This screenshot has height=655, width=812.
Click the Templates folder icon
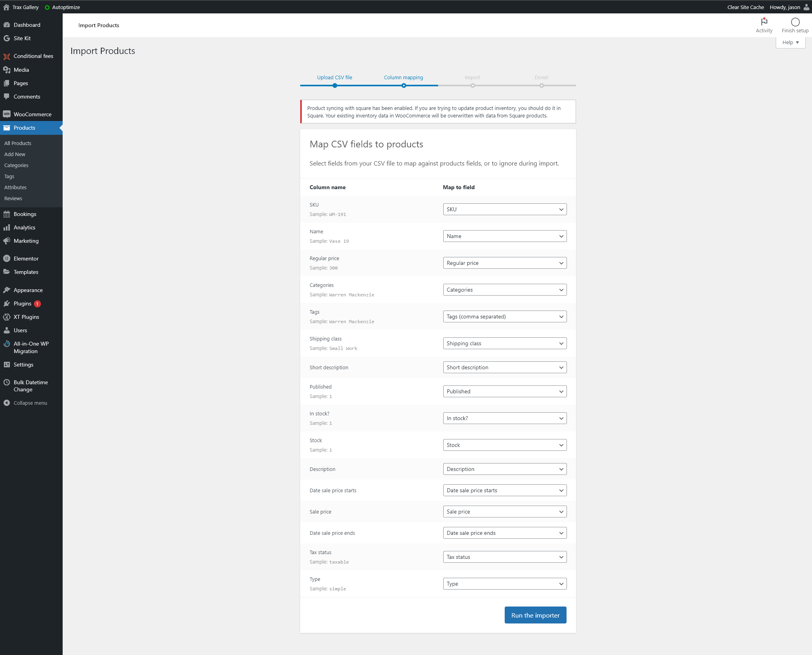[x=7, y=272]
